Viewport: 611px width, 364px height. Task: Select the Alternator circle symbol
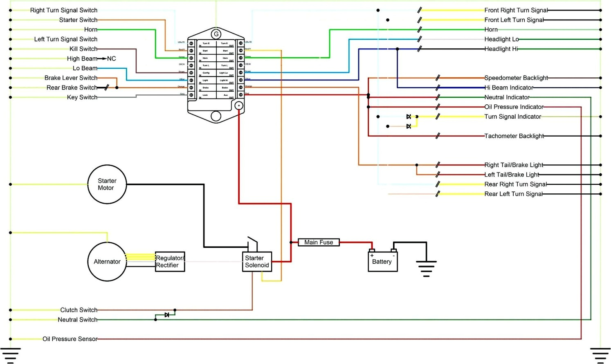click(107, 261)
